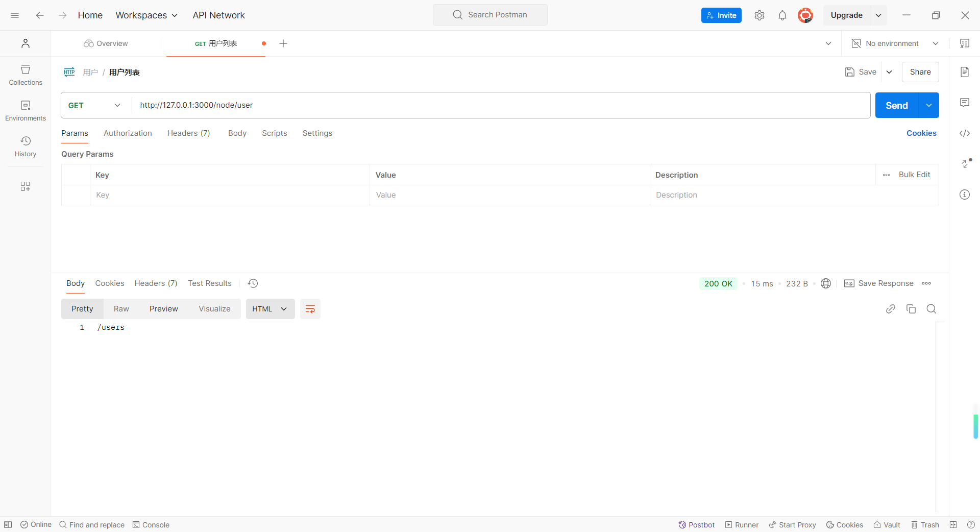980x532 pixels.
Task: Open the request Headers (7) tab
Action: (189, 133)
